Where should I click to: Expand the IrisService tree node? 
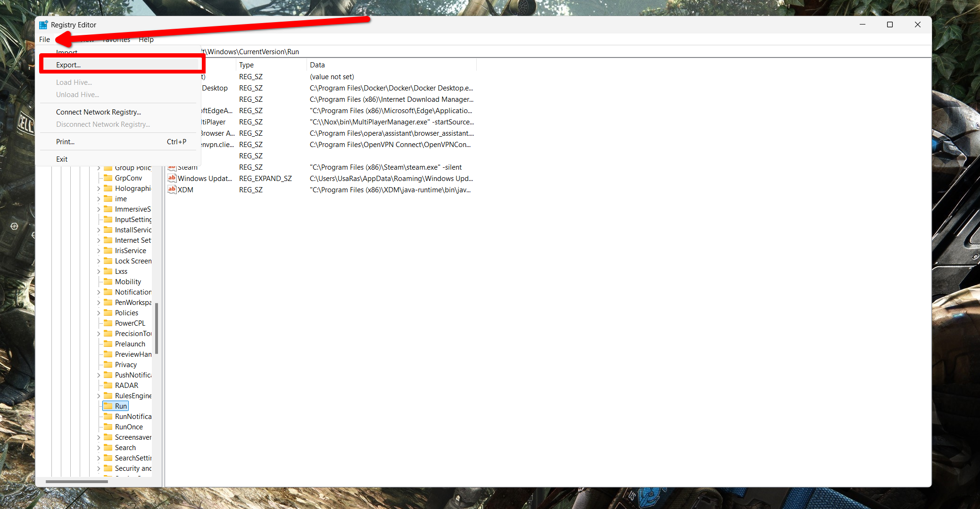pos(99,250)
